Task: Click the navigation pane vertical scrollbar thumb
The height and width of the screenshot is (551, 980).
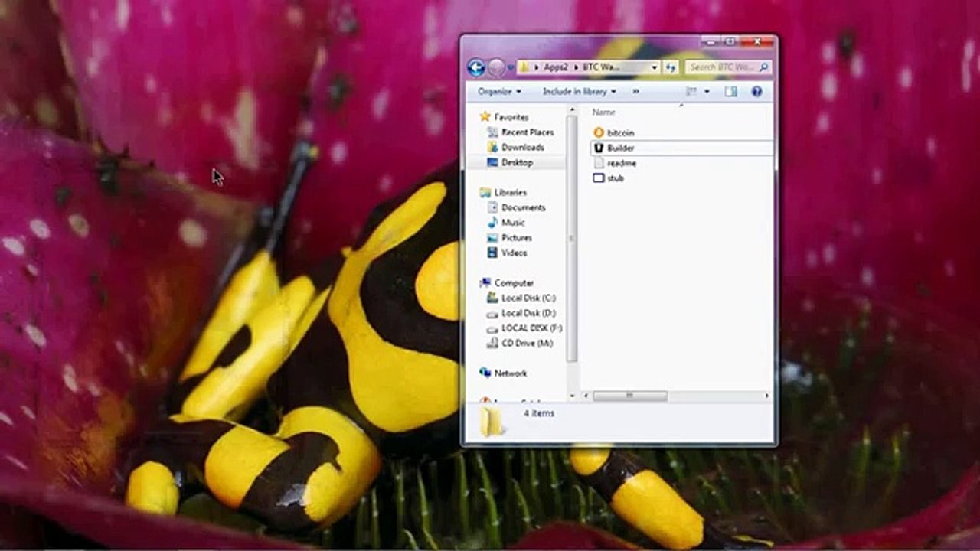Action: [571, 238]
